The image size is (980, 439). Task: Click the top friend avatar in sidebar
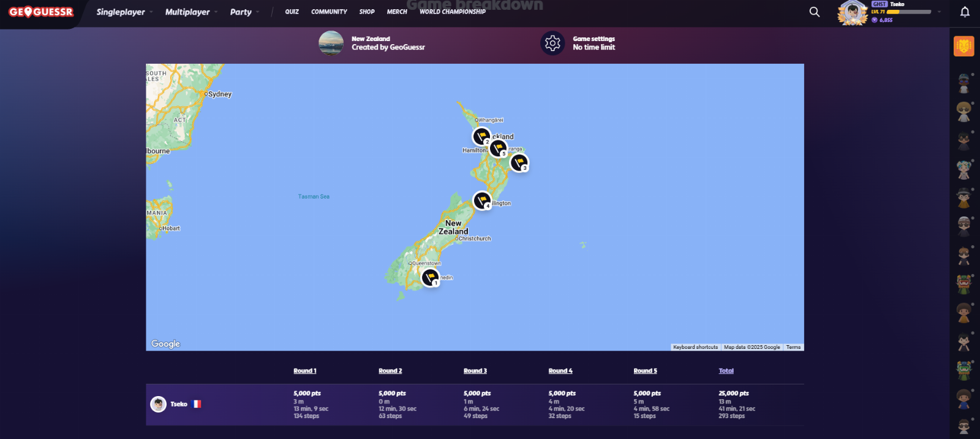[963, 82]
